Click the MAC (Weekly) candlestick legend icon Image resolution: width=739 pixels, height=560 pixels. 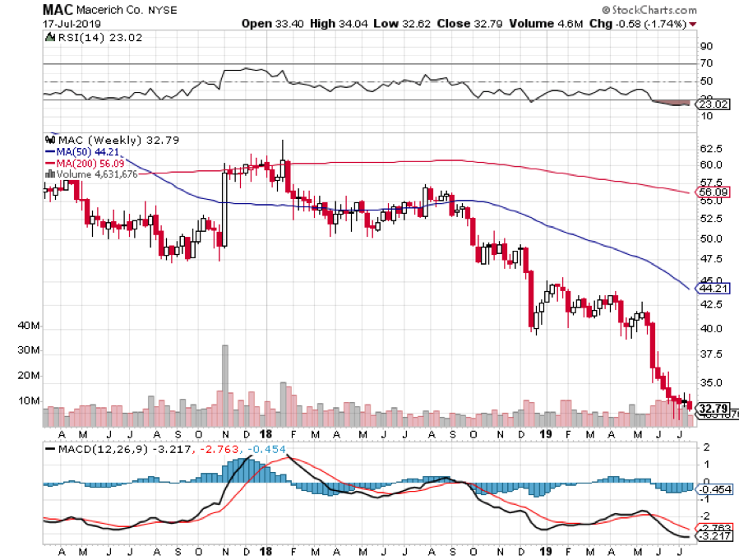click(48, 140)
